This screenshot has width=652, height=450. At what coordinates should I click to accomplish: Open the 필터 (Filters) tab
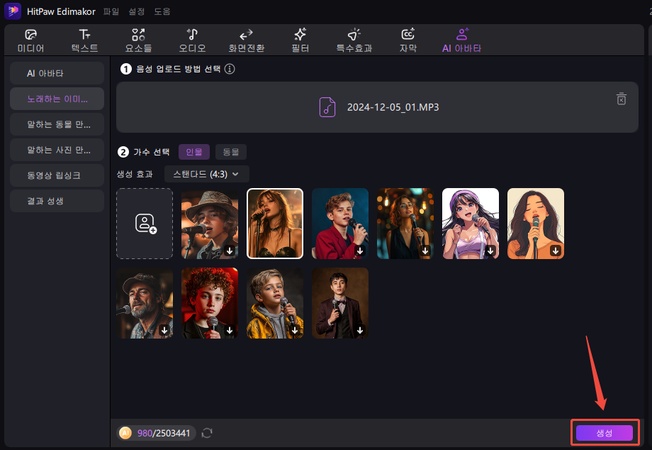pos(299,40)
